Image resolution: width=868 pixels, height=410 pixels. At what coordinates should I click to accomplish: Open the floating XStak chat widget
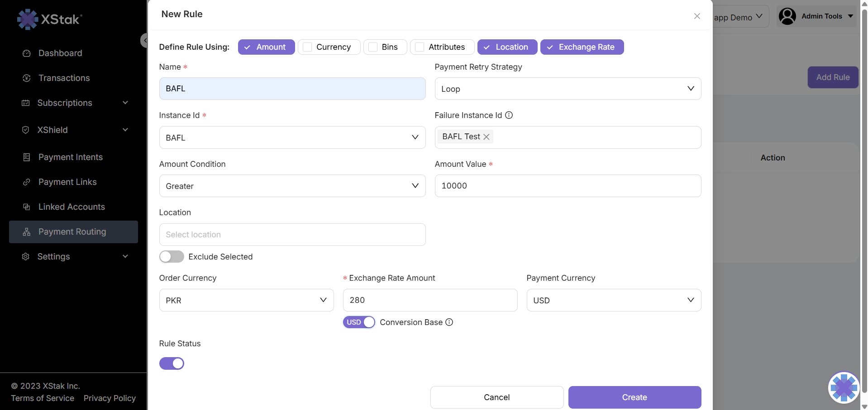(844, 387)
